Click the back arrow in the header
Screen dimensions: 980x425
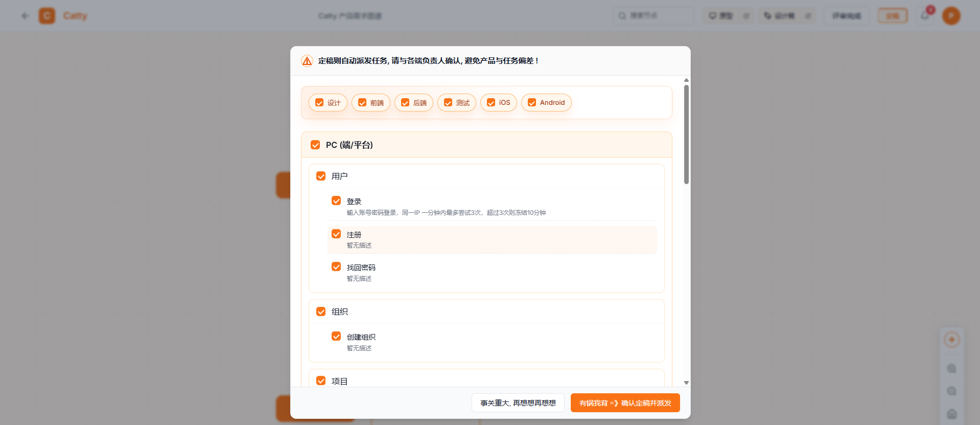[25, 16]
